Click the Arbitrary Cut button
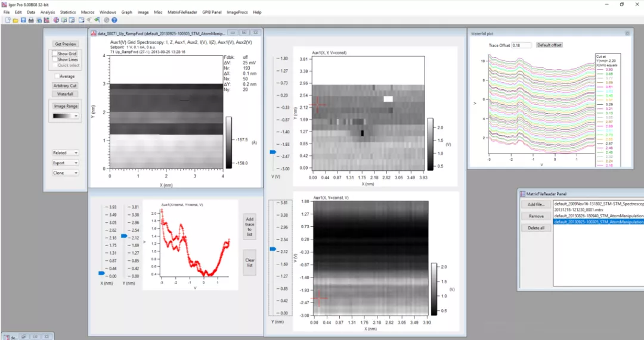Screen dimensions: 644x340 click(65, 86)
